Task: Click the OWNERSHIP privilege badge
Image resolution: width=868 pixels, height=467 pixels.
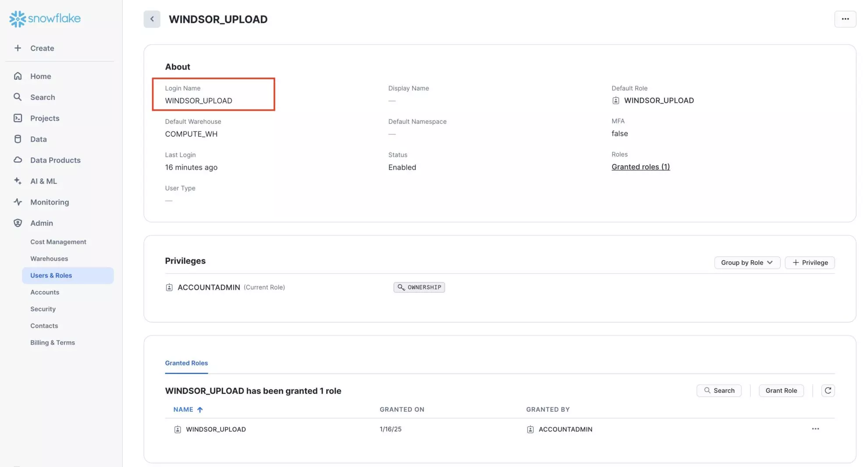Action: pyautogui.click(x=419, y=287)
